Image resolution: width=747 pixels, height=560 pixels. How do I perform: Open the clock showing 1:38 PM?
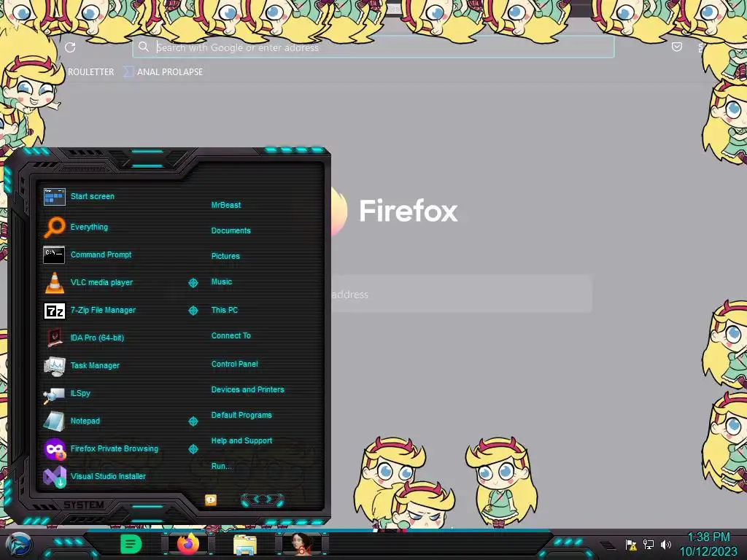(708, 544)
